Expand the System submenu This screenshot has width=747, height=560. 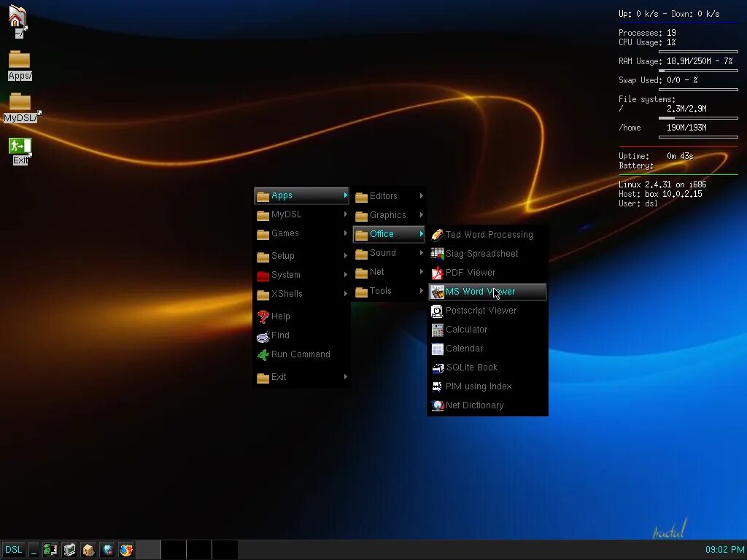[302, 275]
